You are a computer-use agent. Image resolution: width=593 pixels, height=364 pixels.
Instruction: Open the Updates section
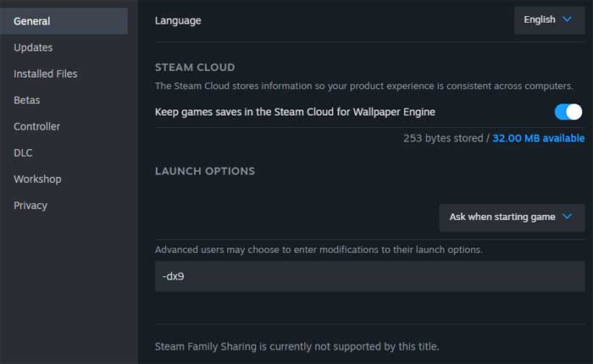point(33,47)
